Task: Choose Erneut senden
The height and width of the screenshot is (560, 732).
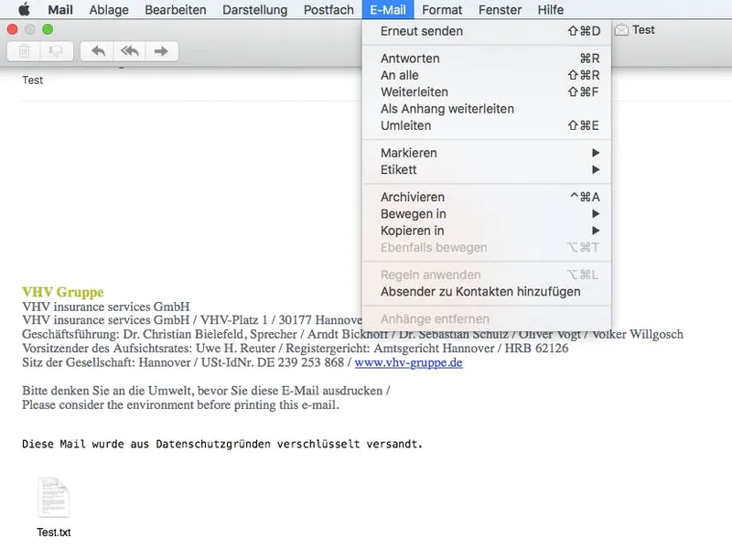Action: pyautogui.click(x=487, y=31)
